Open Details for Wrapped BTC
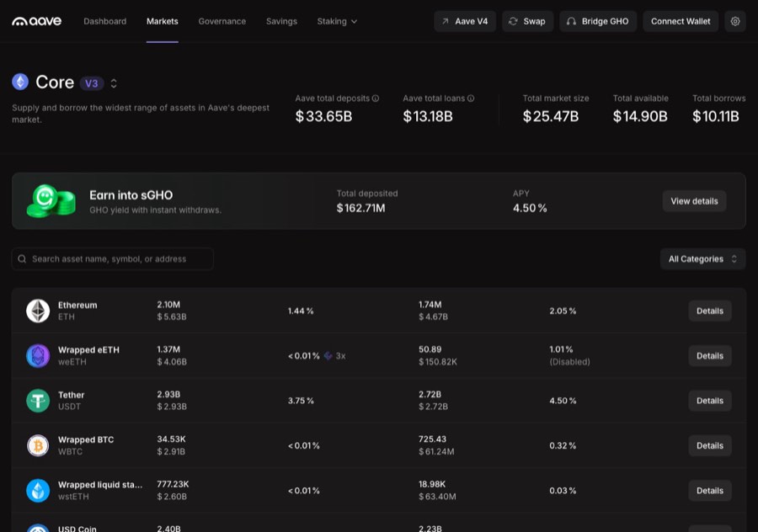Viewport: 758px width, 532px height. click(x=710, y=445)
